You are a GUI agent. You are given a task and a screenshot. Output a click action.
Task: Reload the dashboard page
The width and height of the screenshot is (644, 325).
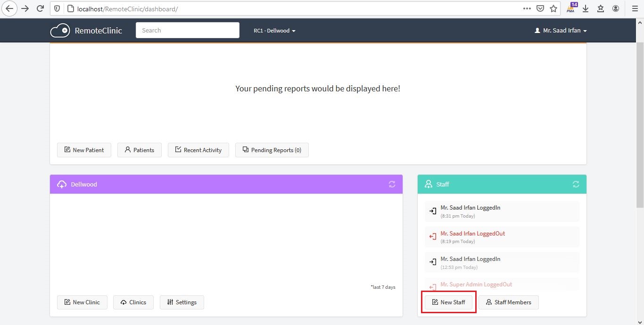[x=40, y=8]
